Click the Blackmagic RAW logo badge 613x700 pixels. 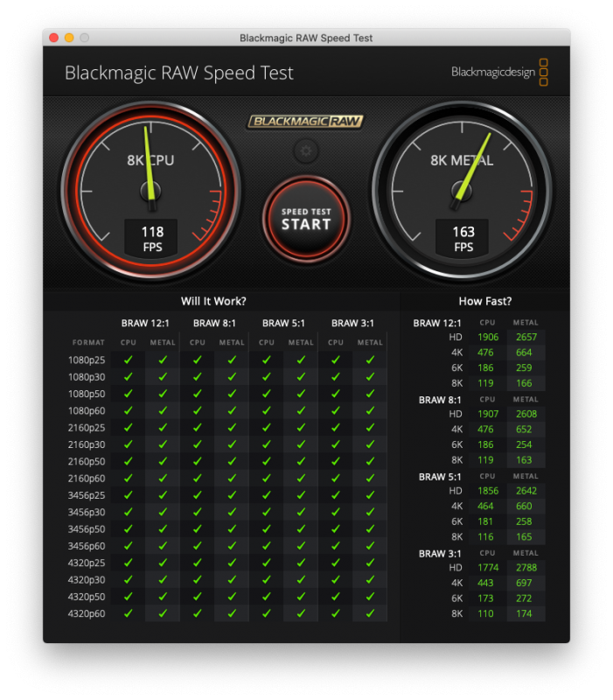click(x=305, y=122)
